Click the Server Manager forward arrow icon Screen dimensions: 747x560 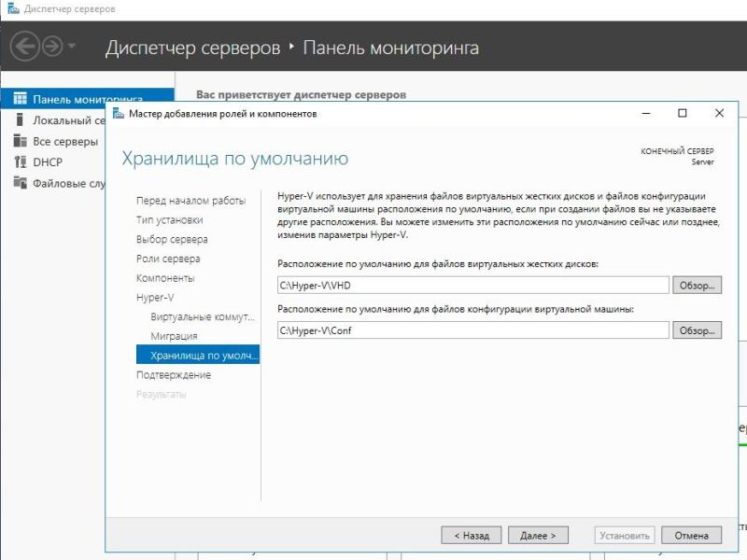52,46
